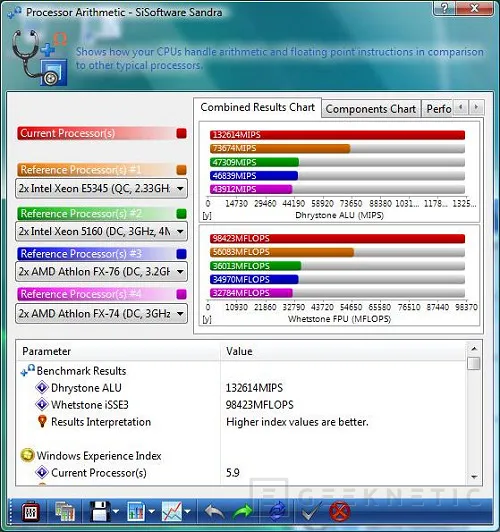Click the tab strip left scroll arrow
500x532 pixels.
click(x=461, y=107)
